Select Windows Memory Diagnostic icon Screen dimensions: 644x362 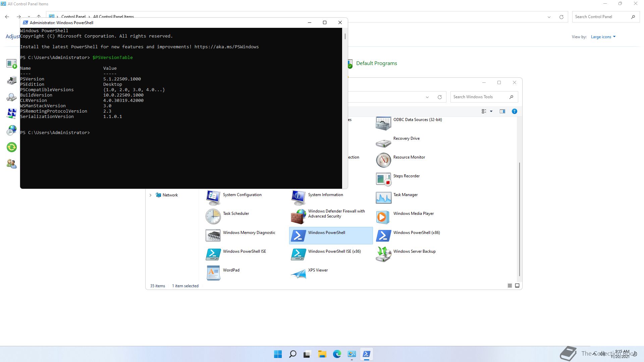point(213,236)
